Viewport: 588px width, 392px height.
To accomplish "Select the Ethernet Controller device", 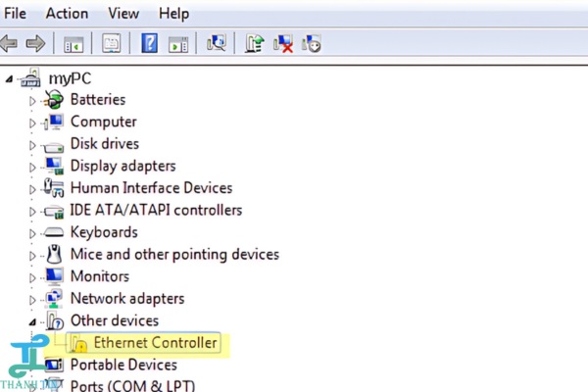I will point(155,343).
